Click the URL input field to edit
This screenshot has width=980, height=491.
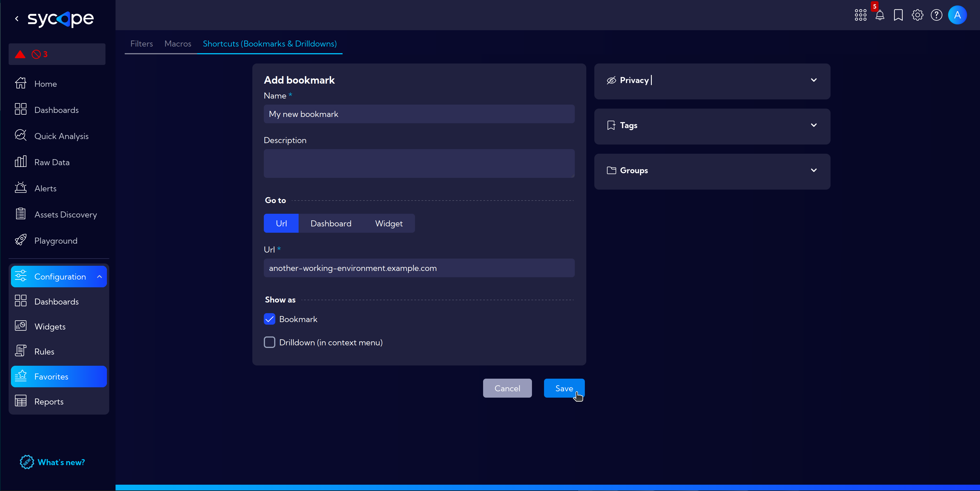(419, 268)
